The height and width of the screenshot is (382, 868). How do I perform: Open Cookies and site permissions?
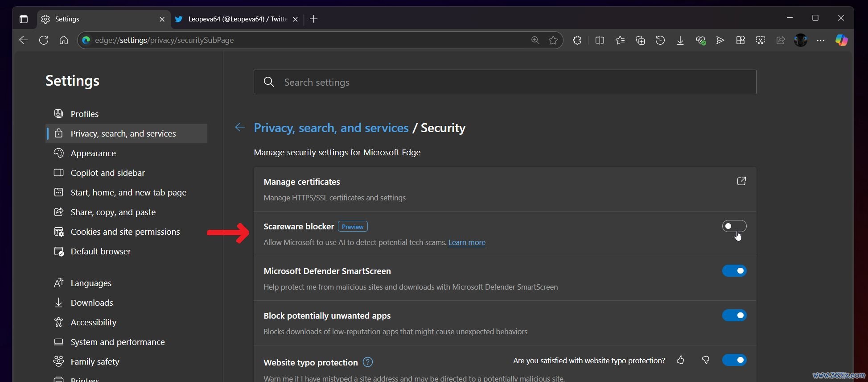pyautogui.click(x=127, y=232)
